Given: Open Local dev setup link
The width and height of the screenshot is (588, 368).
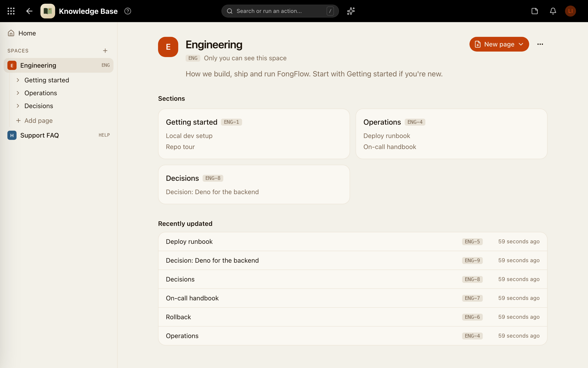Looking at the screenshot, I should click(x=189, y=136).
